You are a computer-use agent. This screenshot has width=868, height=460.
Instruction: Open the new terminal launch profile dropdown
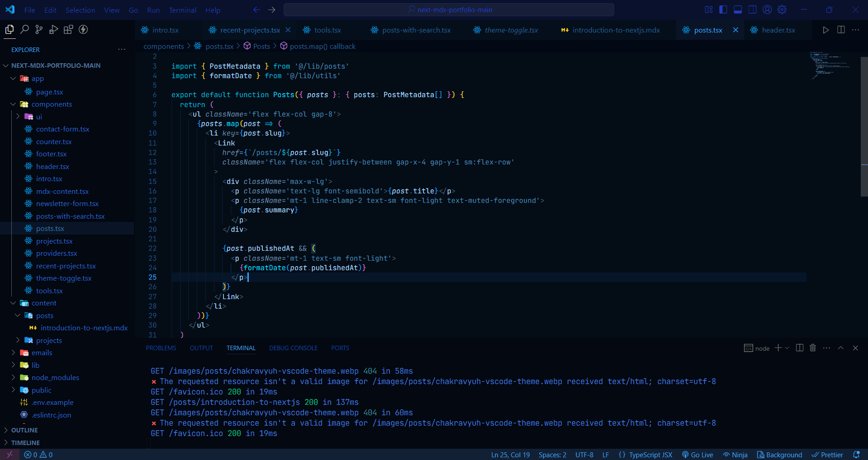click(x=787, y=348)
